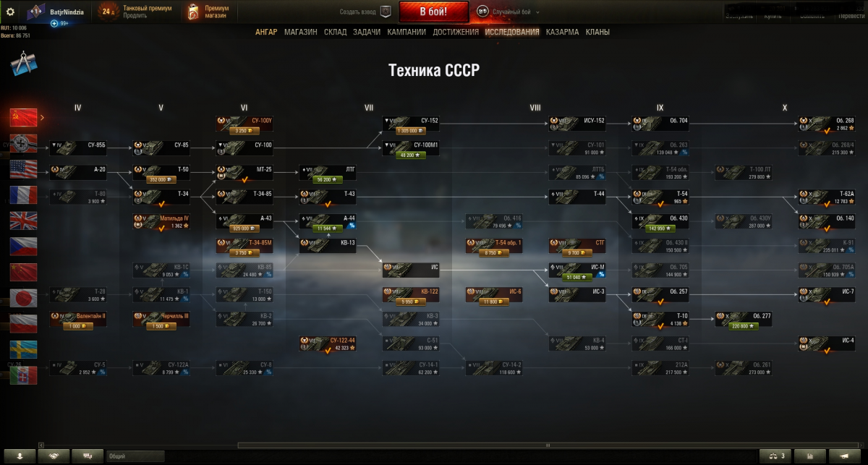Choose the Japan nation flag
The height and width of the screenshot is (465, 868).
[23, 298]
